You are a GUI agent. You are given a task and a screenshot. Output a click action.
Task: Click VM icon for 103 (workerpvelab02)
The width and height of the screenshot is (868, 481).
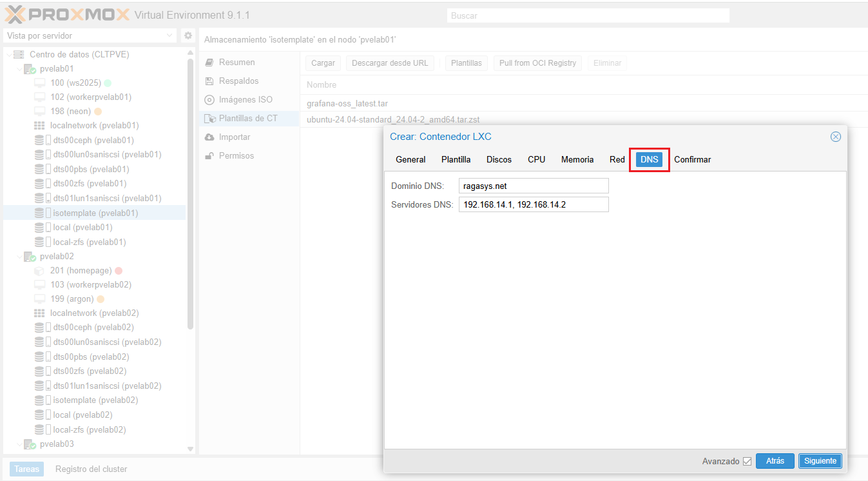click(x=40, y=284)
